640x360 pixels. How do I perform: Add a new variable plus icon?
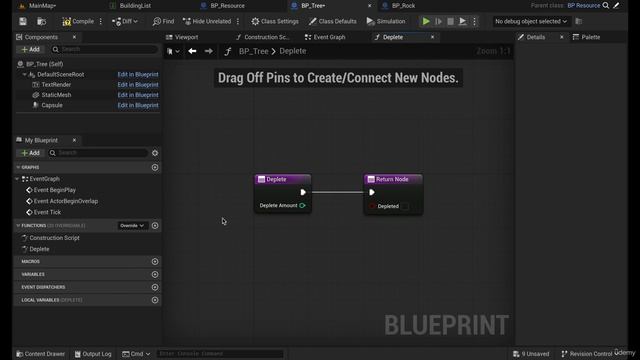[x=155, y=275]
